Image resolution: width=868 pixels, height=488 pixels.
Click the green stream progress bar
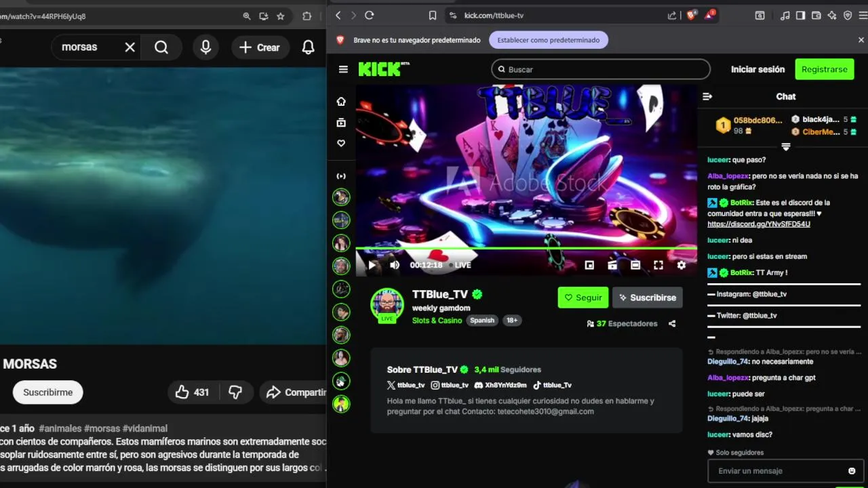pyautogui.click(x=526, y=248)
